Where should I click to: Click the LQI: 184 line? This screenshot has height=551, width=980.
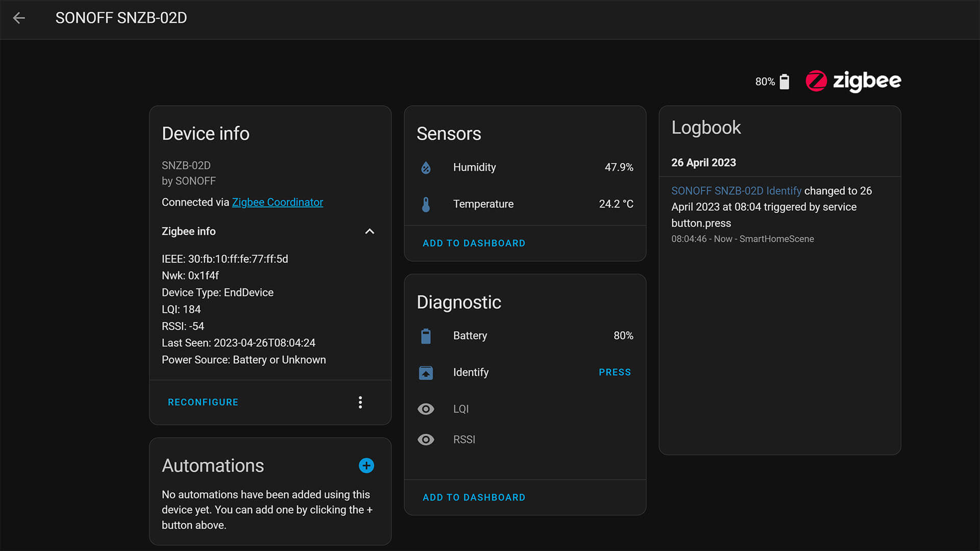[181, 310]
